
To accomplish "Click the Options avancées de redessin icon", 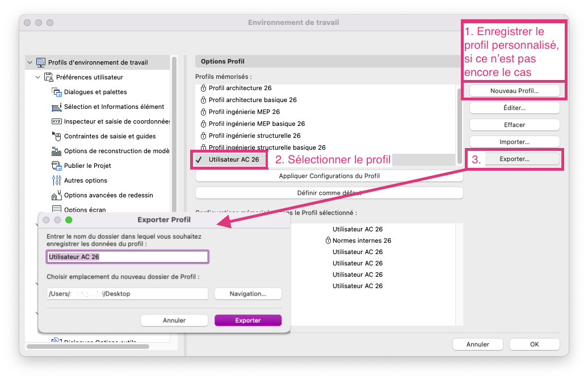I will point(56,195).
